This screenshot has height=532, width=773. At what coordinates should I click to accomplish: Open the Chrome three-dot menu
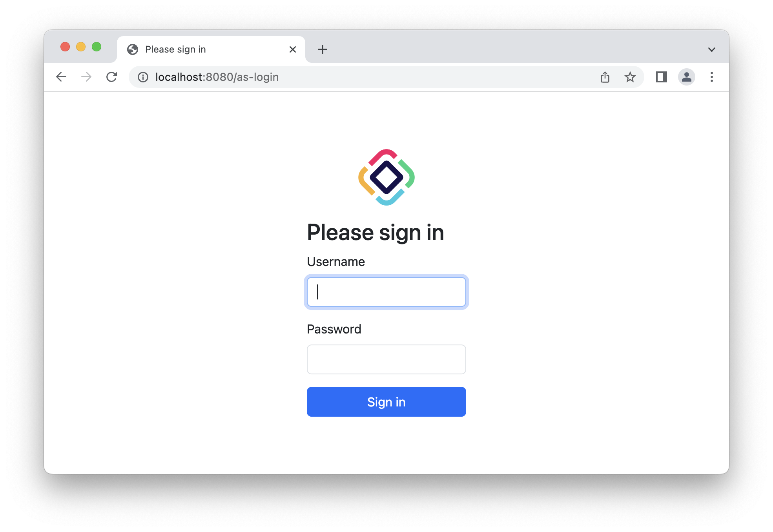[712, 77]
